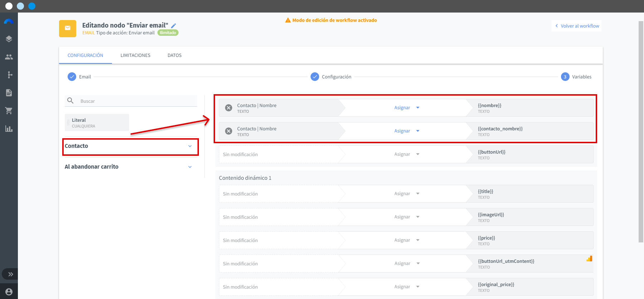Remove Contacto | Nombre from {{contacto_nombre}} row
The image size is (644, 299).
[229, 131]
